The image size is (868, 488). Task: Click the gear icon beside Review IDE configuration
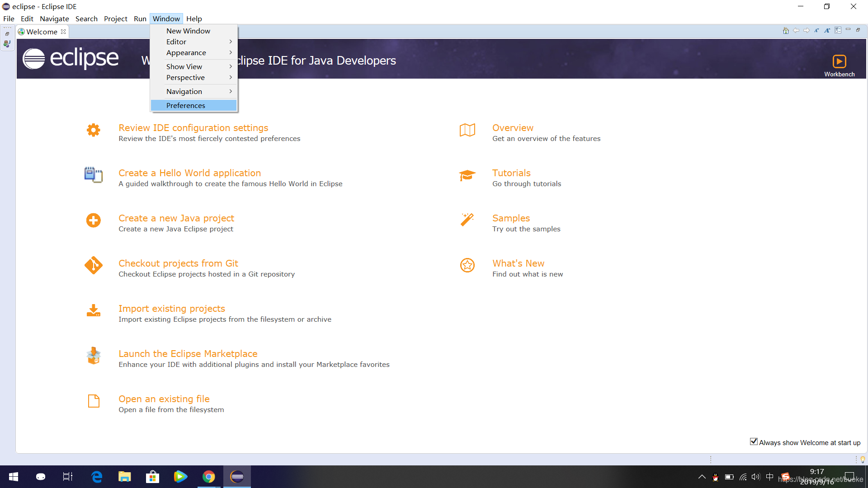[x=94, y=130]
